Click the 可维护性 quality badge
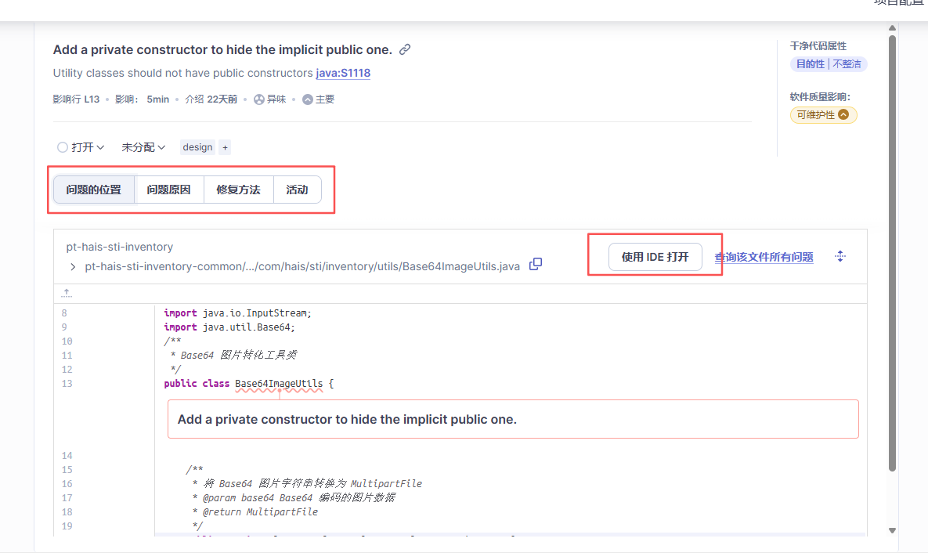Image resolution: width=928 pixels, height=560 pixels. 823,115
